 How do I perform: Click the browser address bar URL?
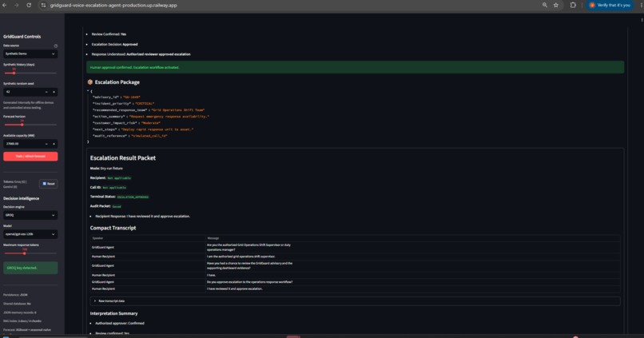click(x=113, y=6)
